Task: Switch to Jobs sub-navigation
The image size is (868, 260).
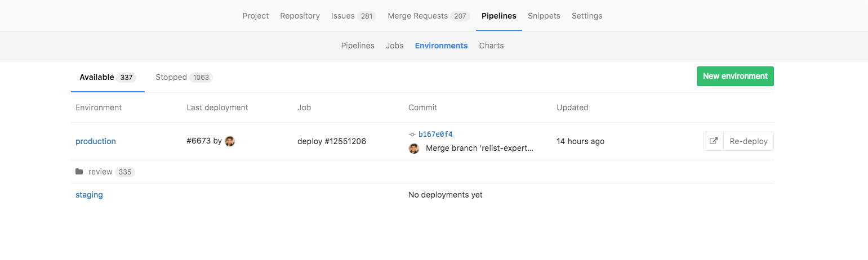Action: coord(394,46)
